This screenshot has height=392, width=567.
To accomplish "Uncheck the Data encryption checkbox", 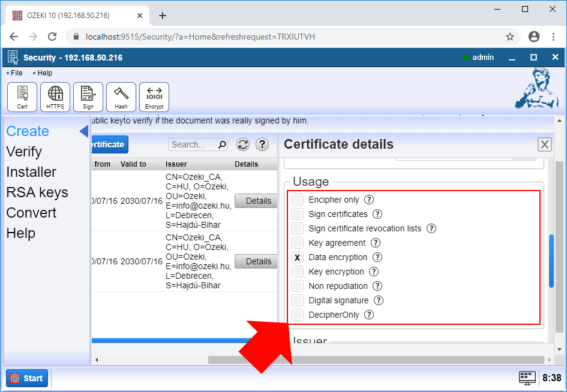I will tap(298, 257).
